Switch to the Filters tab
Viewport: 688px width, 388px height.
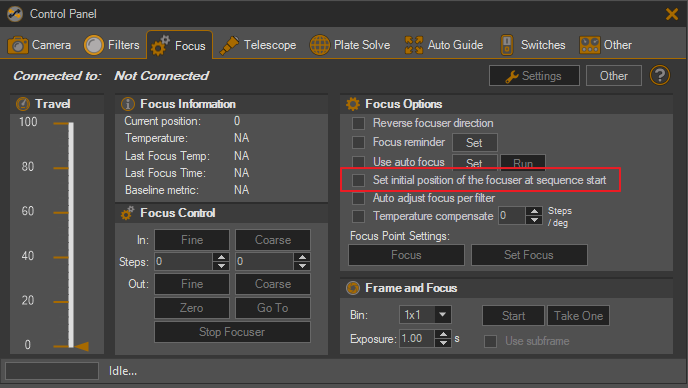(x=111, y=45)
